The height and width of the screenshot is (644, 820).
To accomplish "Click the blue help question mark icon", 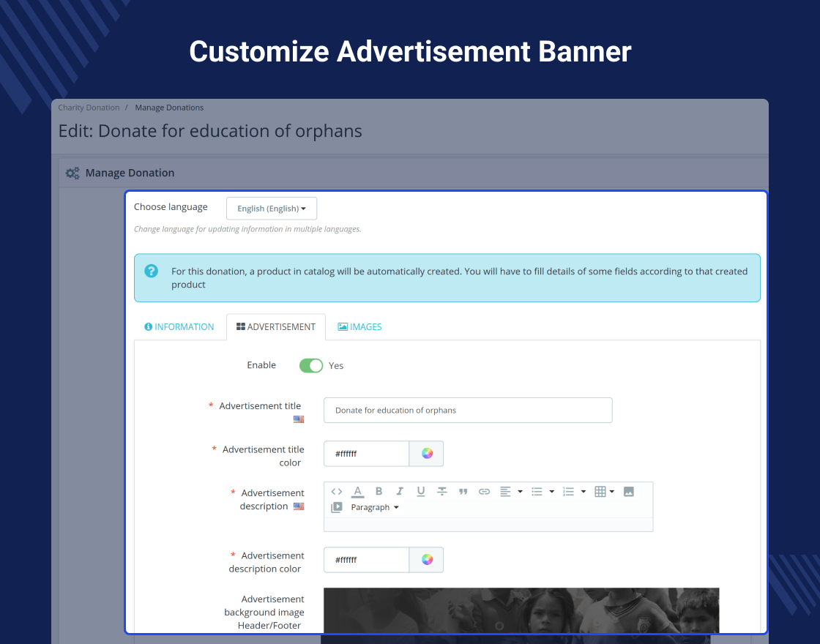I will [151, 271].
